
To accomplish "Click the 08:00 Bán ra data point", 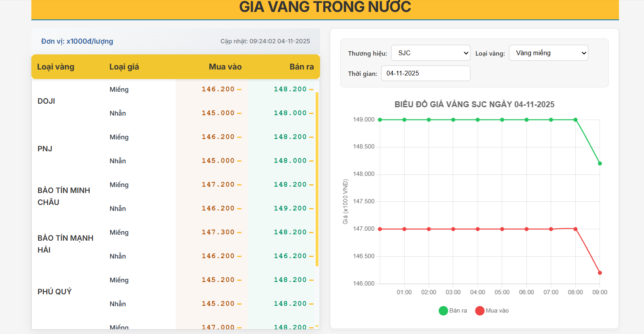I will point(575,120).
